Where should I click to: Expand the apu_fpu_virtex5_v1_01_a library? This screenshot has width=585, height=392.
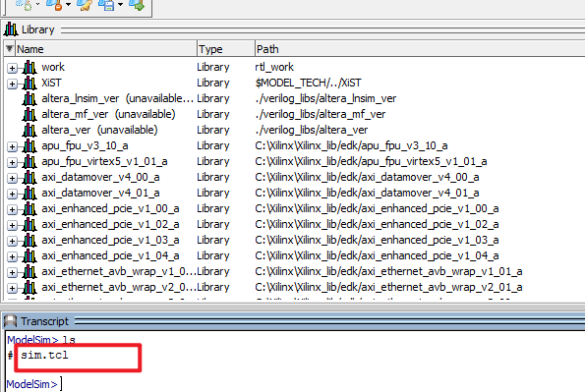13,162
